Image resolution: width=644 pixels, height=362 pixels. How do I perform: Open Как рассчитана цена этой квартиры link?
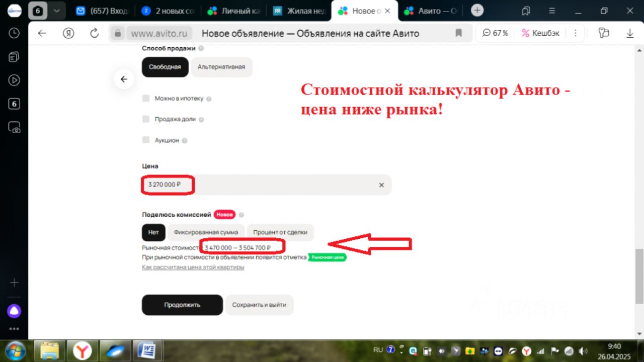click(193, 267)
